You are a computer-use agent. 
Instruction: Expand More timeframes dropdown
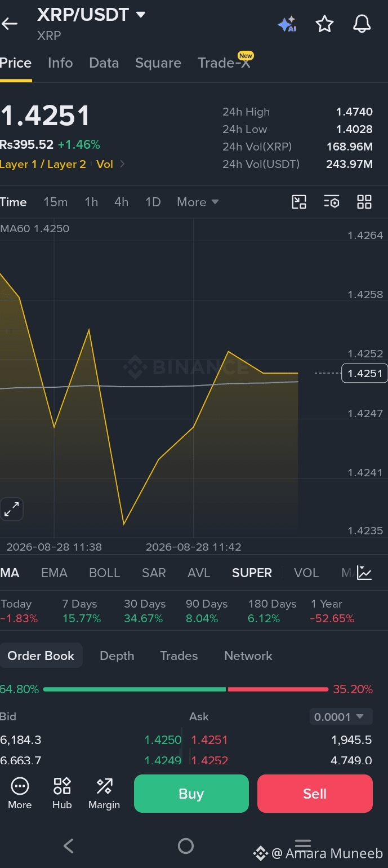click(x=198, y=202)
